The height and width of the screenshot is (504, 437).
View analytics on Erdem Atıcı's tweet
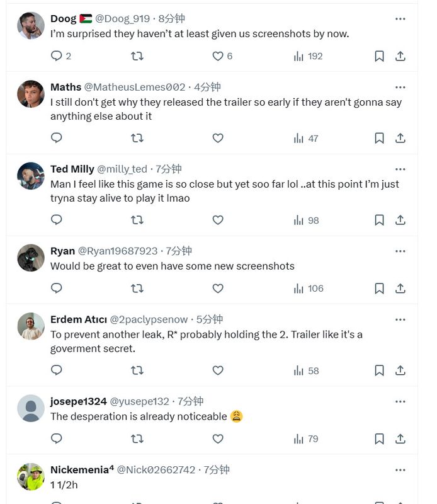[307, 370]
